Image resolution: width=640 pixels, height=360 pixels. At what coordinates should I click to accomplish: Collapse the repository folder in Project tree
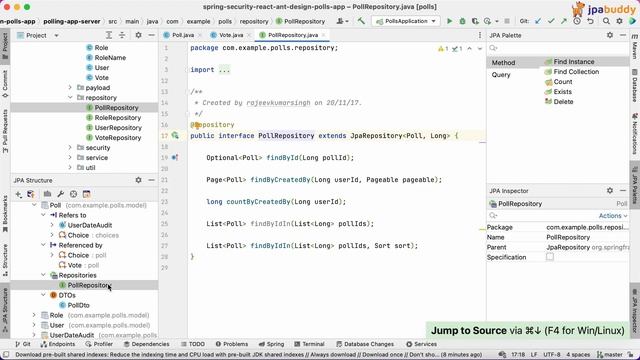point(70,98)
